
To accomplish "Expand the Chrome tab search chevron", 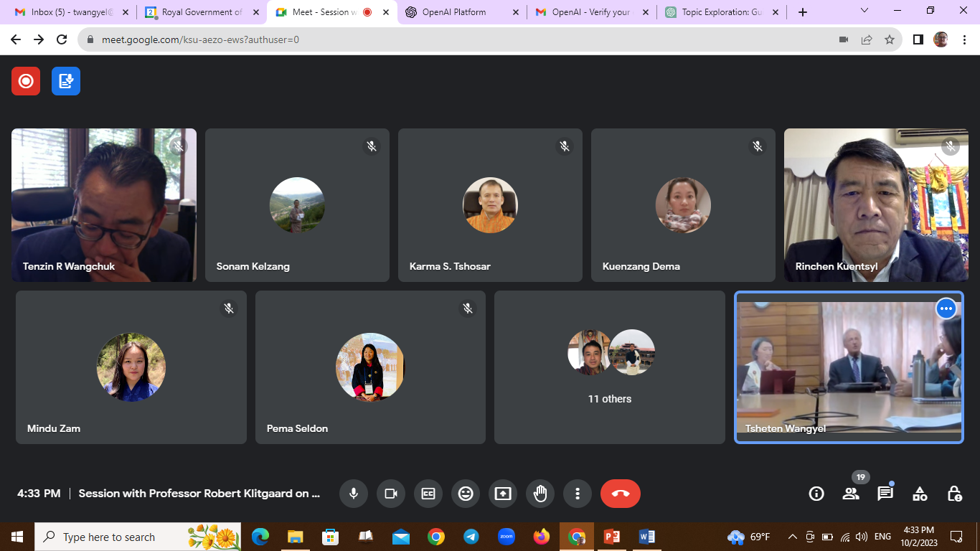I will pos(864,11).
